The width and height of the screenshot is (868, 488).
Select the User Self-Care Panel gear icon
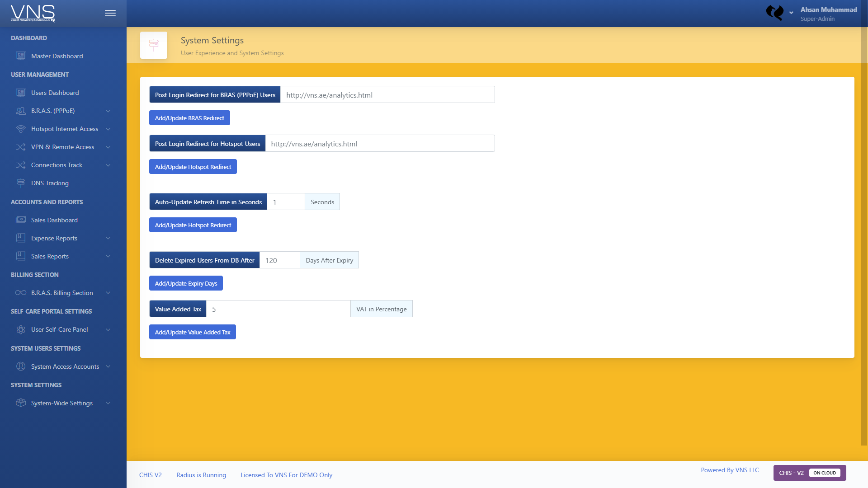(21, 329)
